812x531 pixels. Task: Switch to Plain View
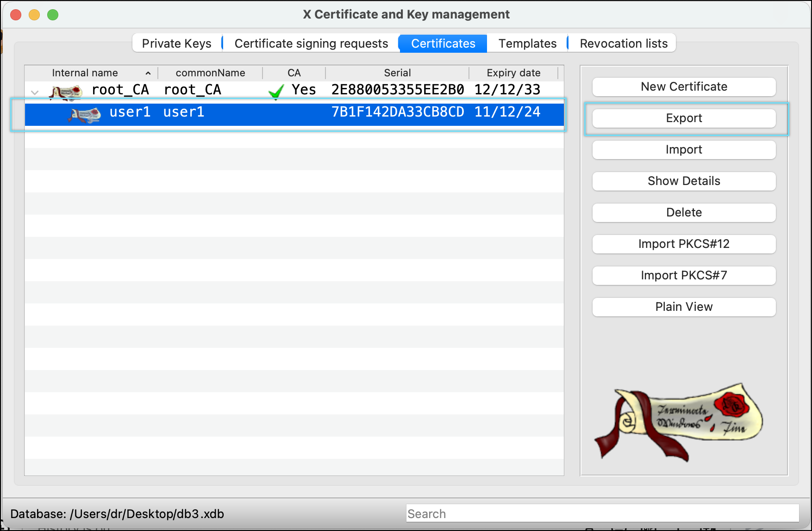pyautogui.click(x=684, y=307)
